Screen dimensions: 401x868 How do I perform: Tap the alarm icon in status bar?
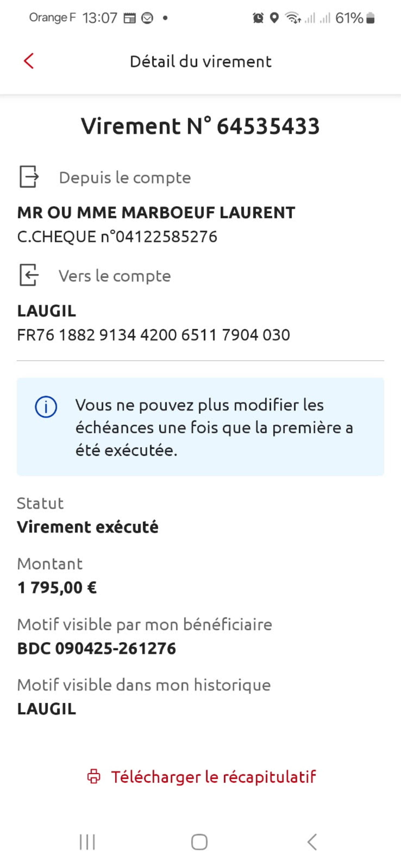click(x=258, y=18)
